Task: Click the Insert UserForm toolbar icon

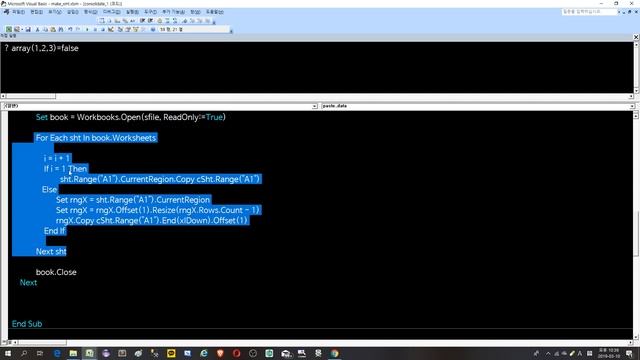Action: coord(17,29)
